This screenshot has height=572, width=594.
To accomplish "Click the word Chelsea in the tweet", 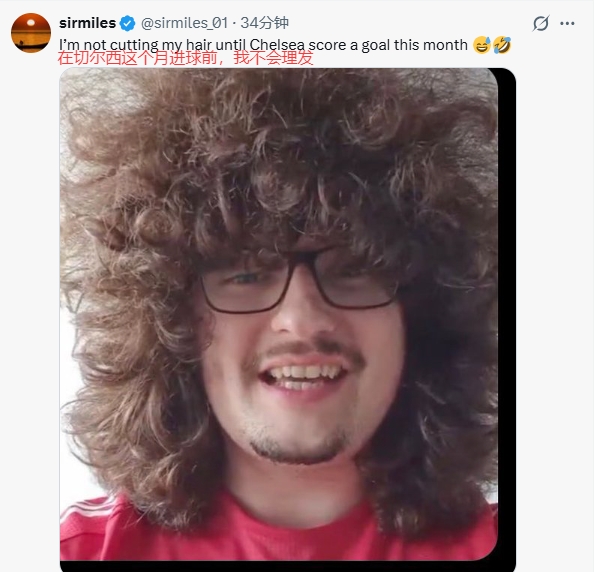I will pos(277,45).
